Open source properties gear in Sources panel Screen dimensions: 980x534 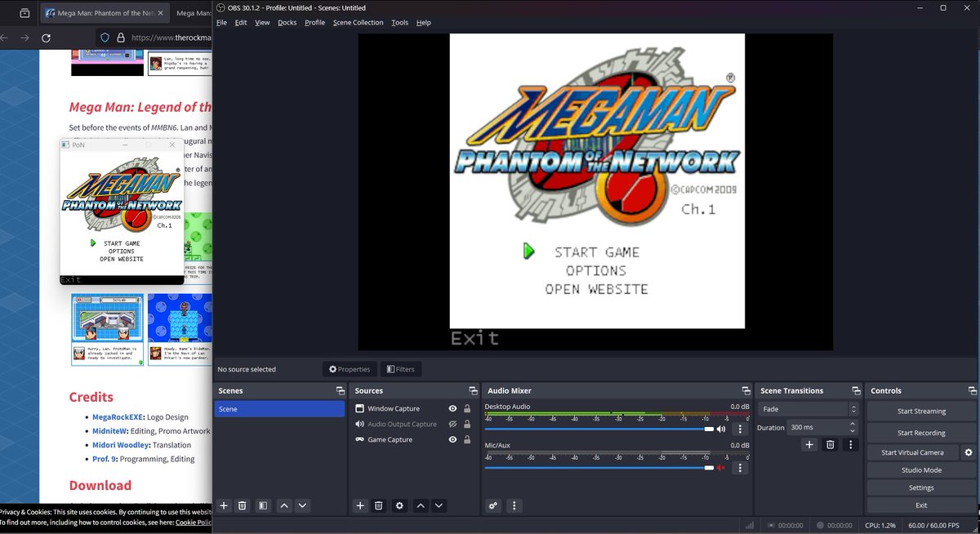point(399,506)
